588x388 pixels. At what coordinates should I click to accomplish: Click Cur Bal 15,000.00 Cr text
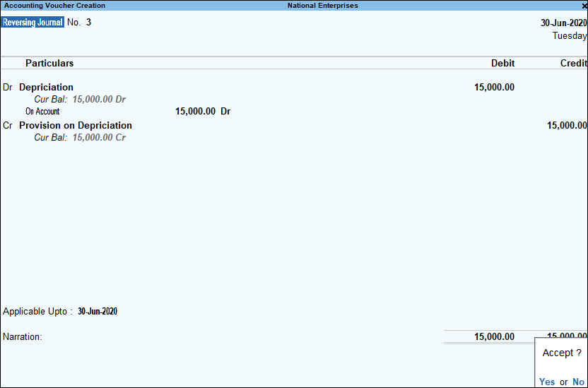80,138
